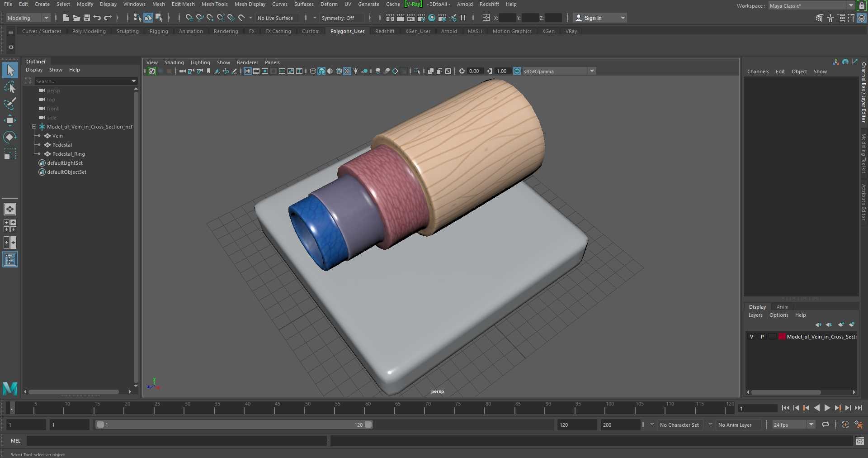Toggle playback loop mode button
868x458 pixels.
(826, 425)
